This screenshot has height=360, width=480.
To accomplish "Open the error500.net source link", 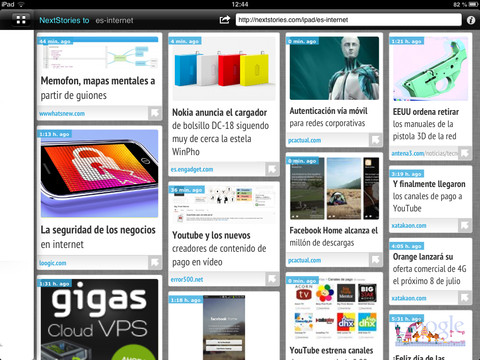I will (x=187, y=279).
